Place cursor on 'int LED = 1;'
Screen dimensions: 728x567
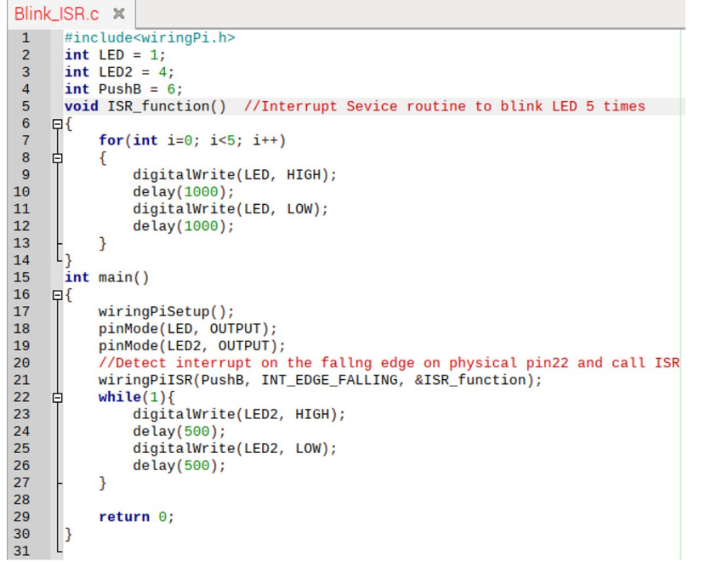115,54
